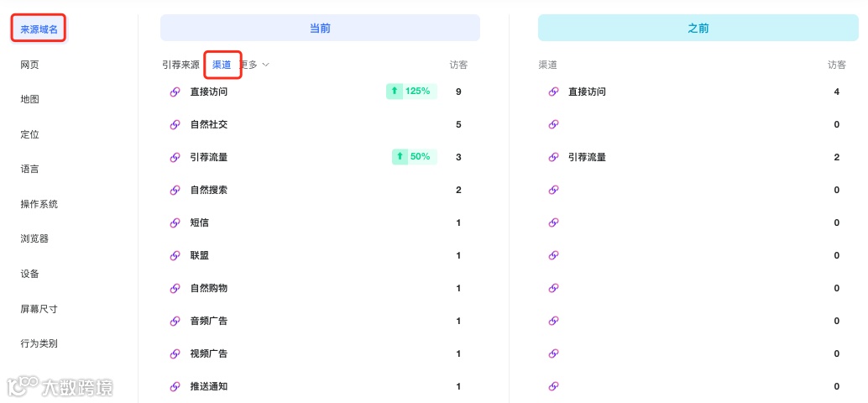Open the 网页 sidebar item
Viewport: 868px width, 403px height.
[x=30, y=65]
